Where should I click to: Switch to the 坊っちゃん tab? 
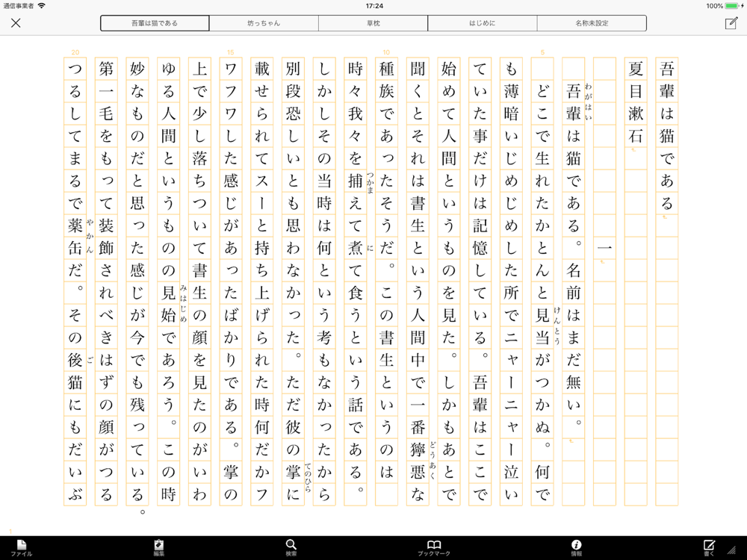pos(264,23)
